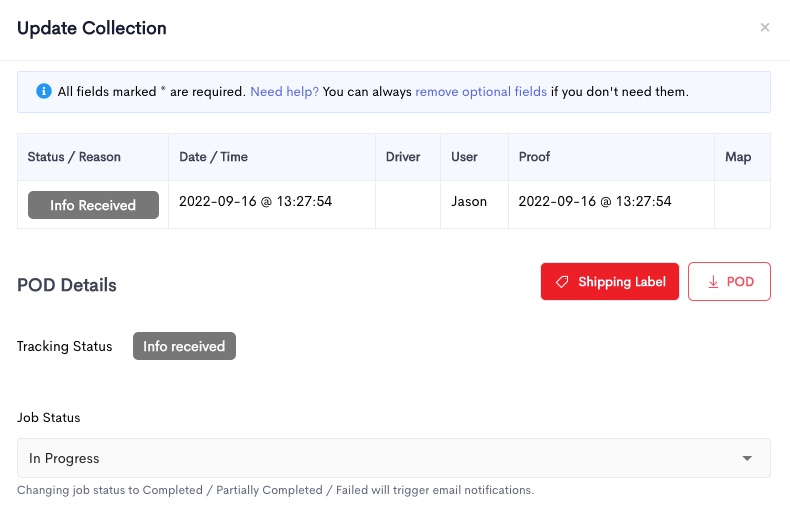790x522 pixels.
Task: Click the Info Received status badge in table
Action: click(x=93, y=205)
